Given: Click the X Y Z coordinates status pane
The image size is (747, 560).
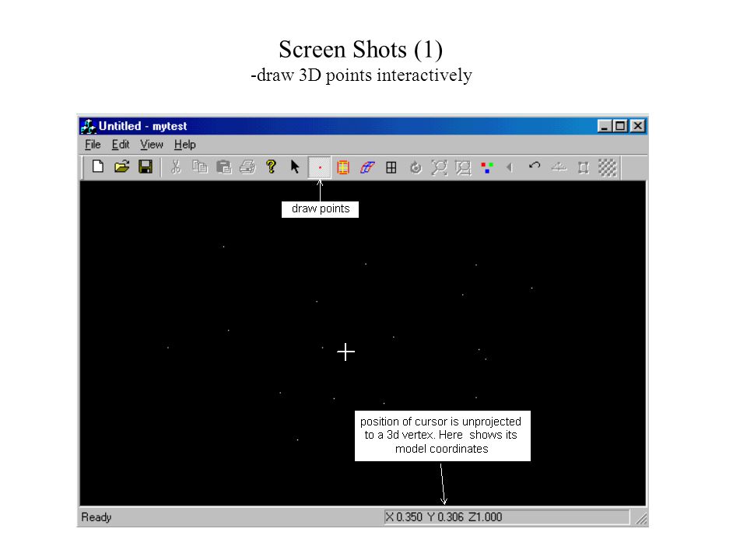Looking at the screenshot, I should coord(507,517).
